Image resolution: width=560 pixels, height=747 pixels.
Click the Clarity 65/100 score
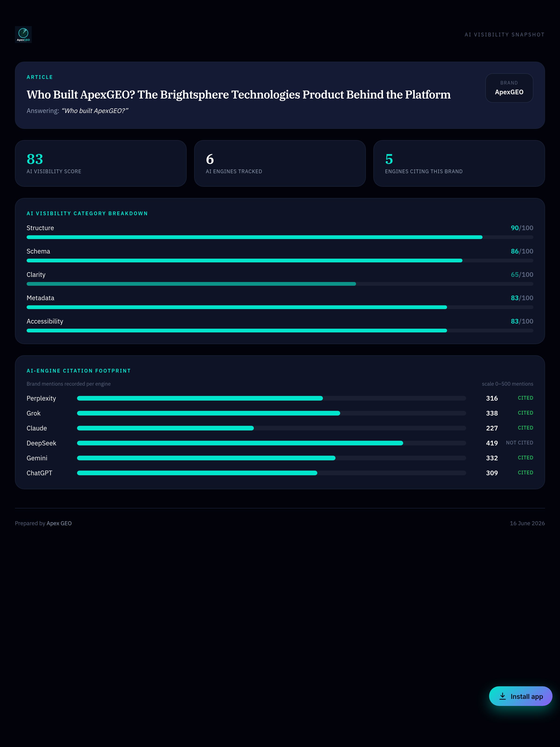(x=522, y=275)
